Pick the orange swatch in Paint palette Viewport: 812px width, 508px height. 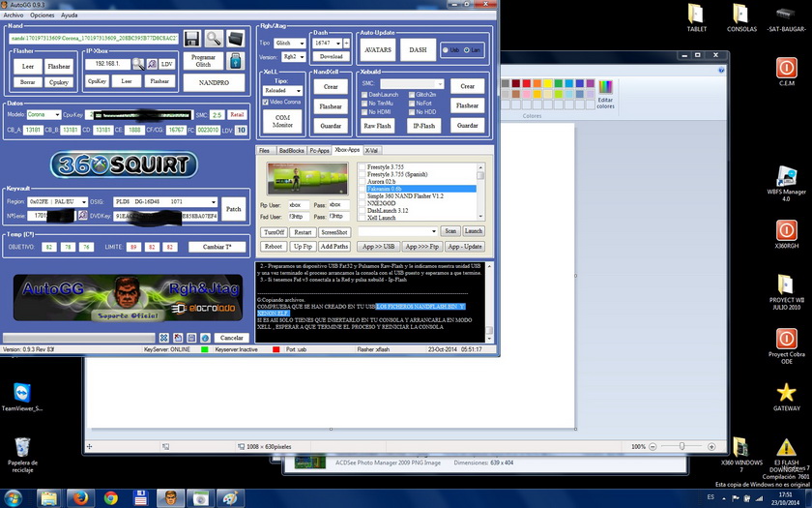[537, 83]
